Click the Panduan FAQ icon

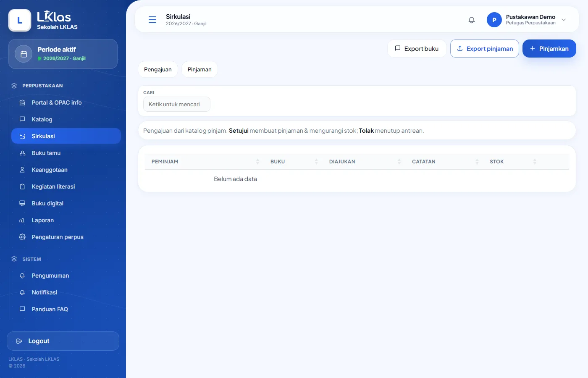(x=22, y=309)
